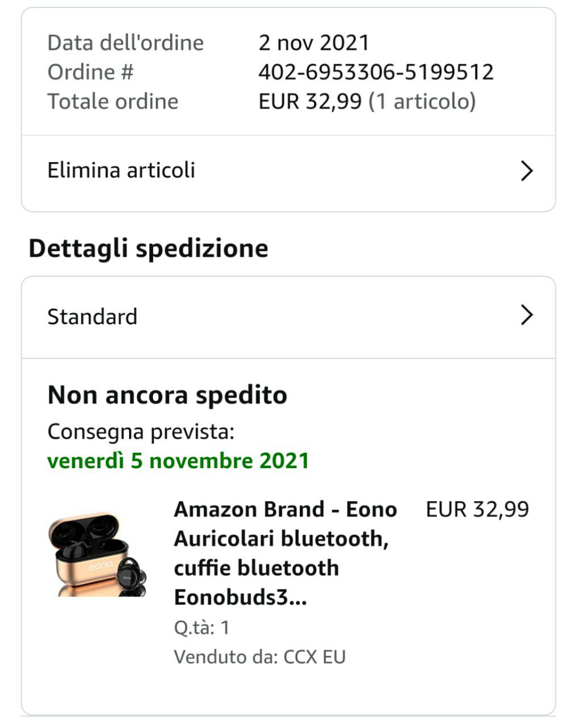Tap the order date 2 nov 2021
The width and height of the screenshot is (574, 728).
pos(314,43)
